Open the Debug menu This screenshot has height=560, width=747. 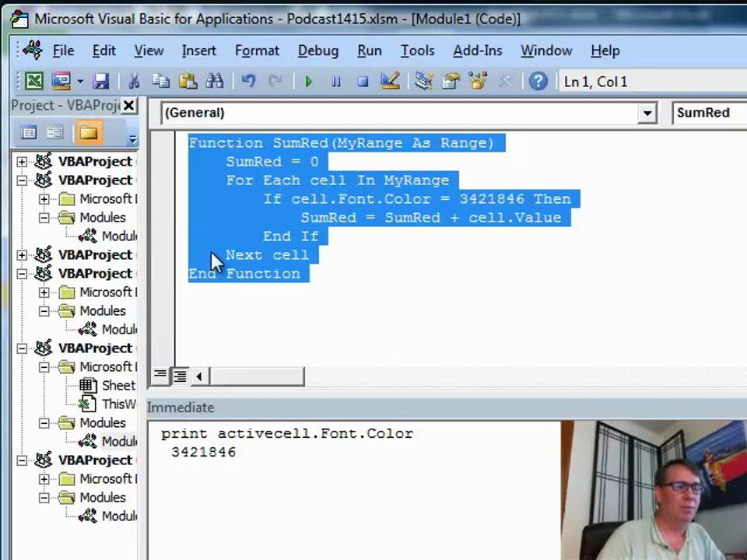coord(318,51)
